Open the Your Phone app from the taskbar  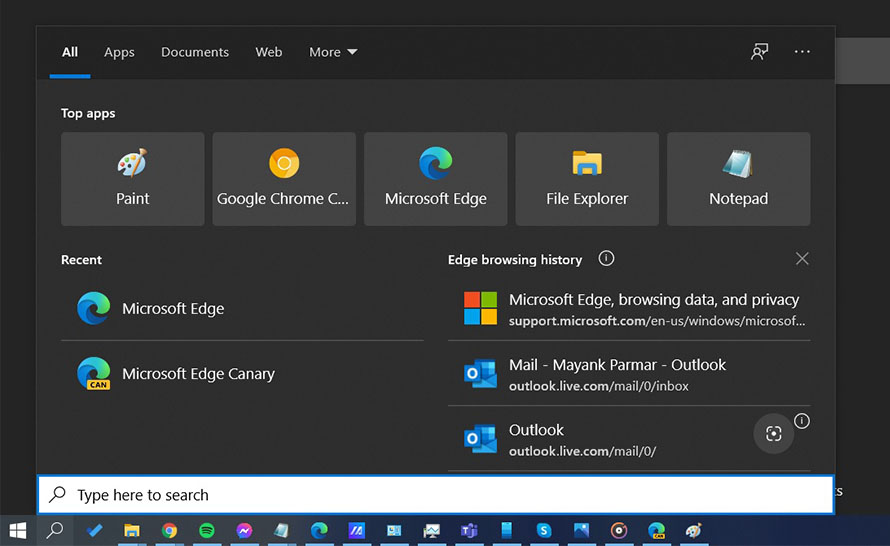pos(506,531)
